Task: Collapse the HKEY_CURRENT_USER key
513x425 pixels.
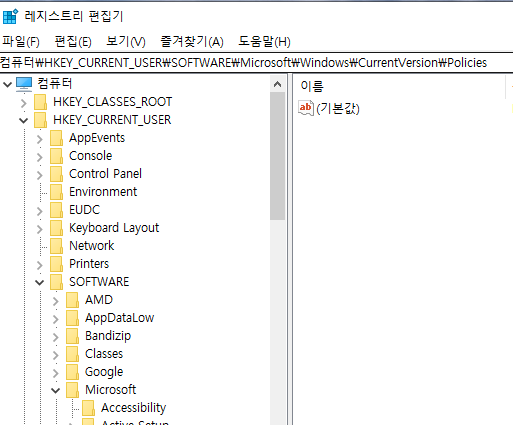Action: 23,120
